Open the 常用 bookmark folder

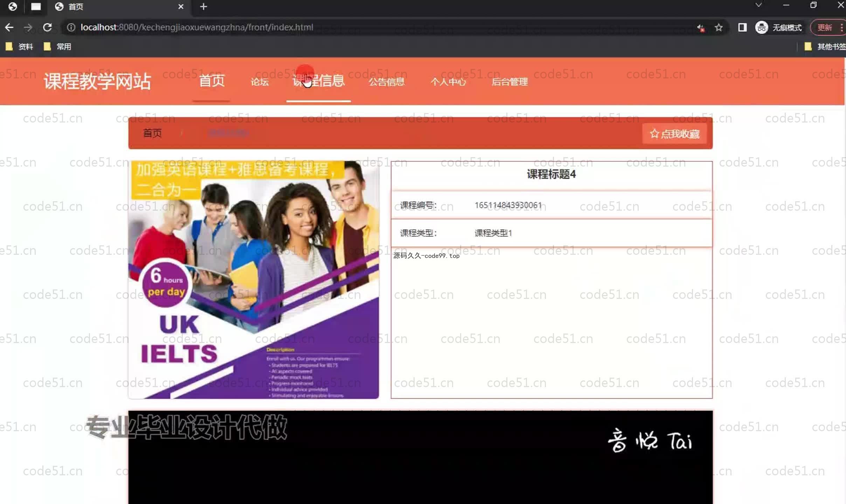pyautogui.click(x=57, y=47)
